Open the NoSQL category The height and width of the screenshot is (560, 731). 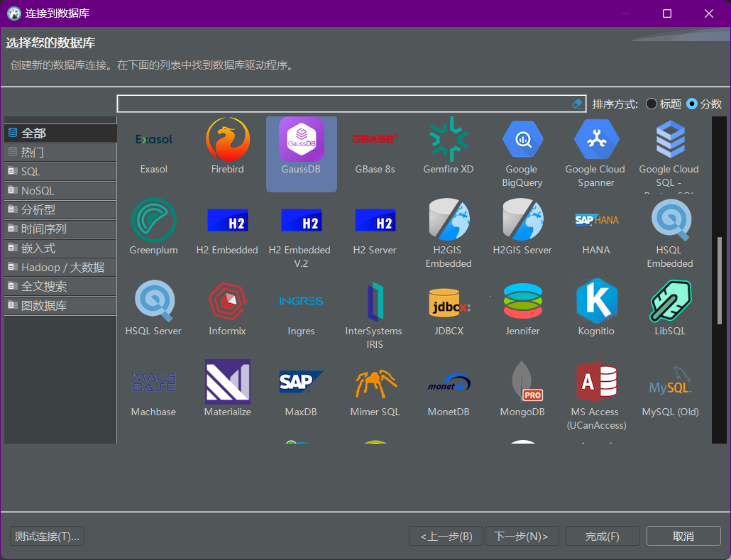60,190
